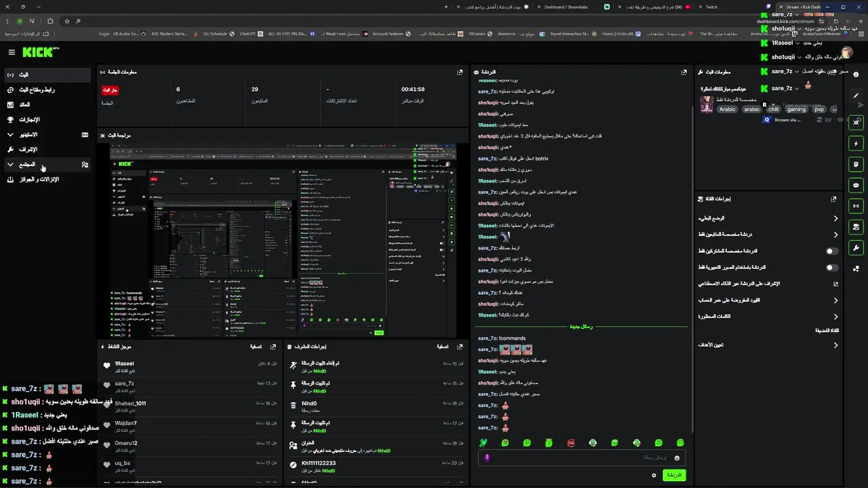Image resolution: width=868 pixels, height=488 pixels.
Task: Select Wajdan7 in activity feed
Action: (125, 423)
